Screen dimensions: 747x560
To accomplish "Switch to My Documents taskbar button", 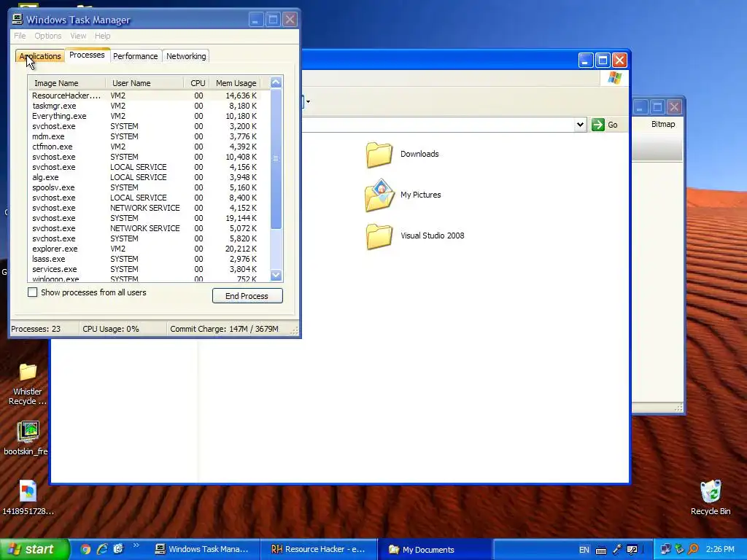I will tap(436, 549).
